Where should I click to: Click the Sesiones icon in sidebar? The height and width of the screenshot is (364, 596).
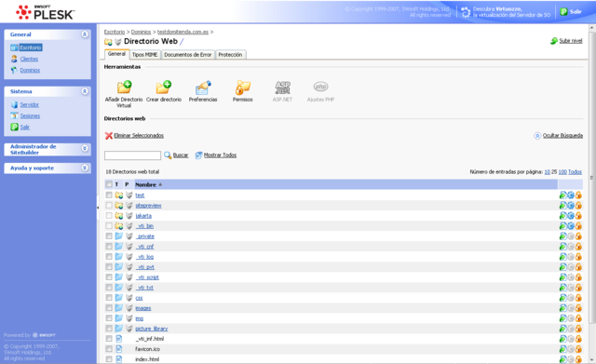tap(14, 115)
